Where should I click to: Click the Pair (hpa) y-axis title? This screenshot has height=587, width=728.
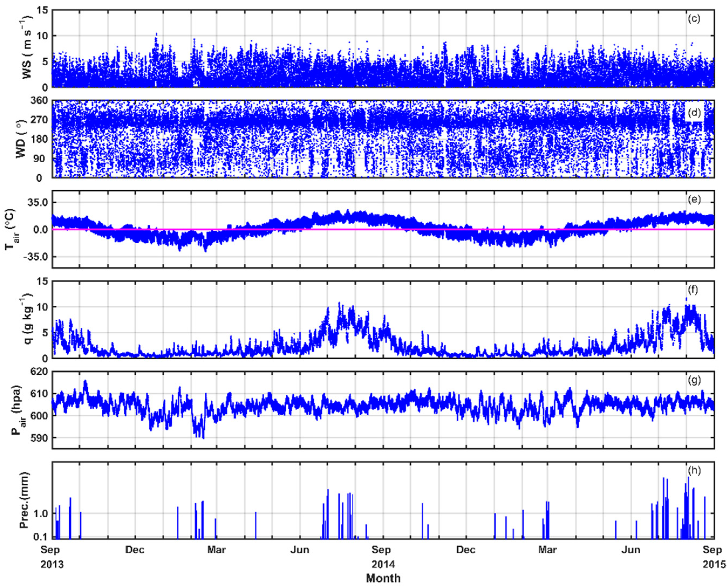click(x=18, y=410)
